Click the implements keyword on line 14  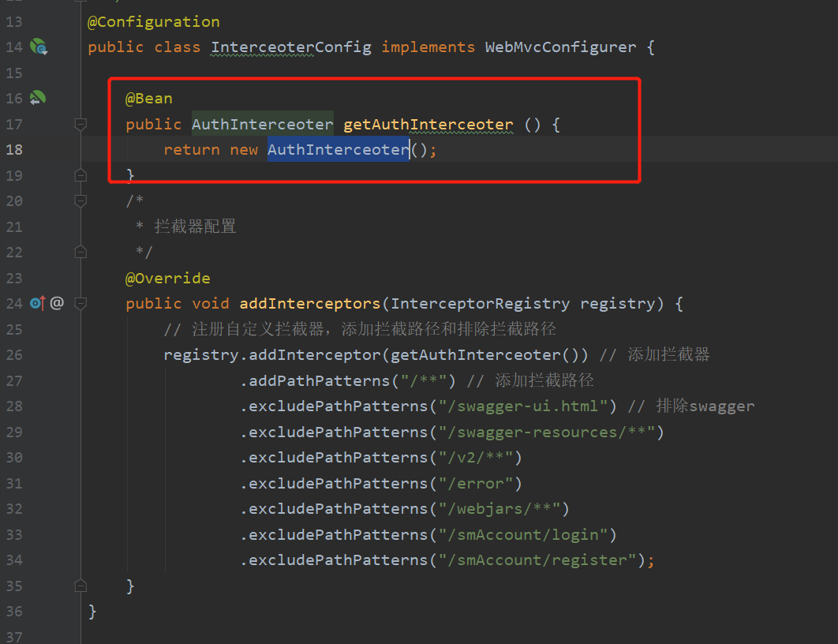[x=428, y=47]
